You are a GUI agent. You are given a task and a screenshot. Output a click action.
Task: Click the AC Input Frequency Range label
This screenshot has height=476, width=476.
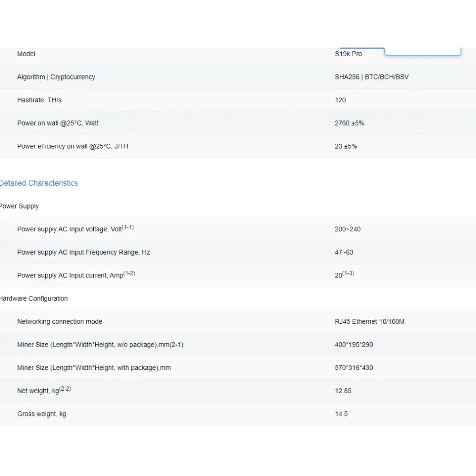[x=83, y=252]
